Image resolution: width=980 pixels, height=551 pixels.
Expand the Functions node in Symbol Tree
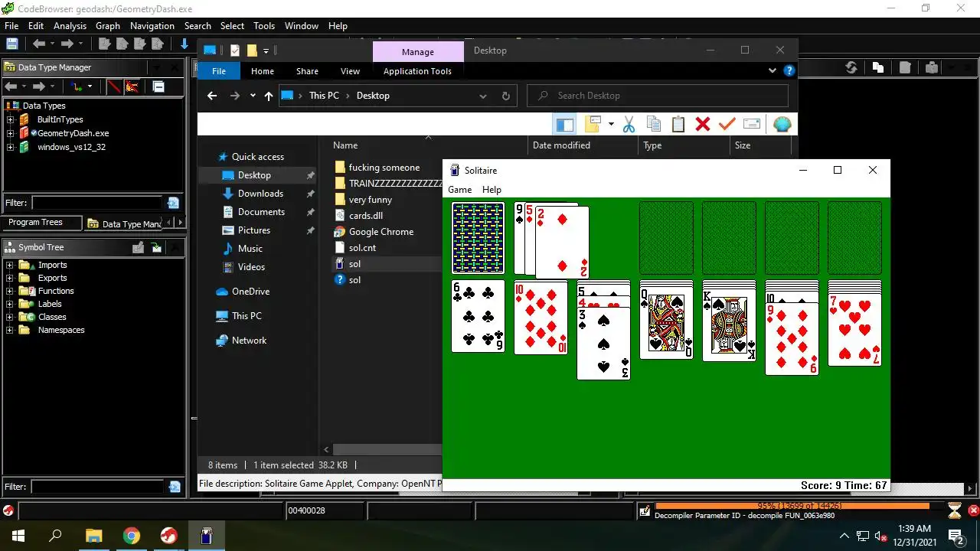point(10,291)
